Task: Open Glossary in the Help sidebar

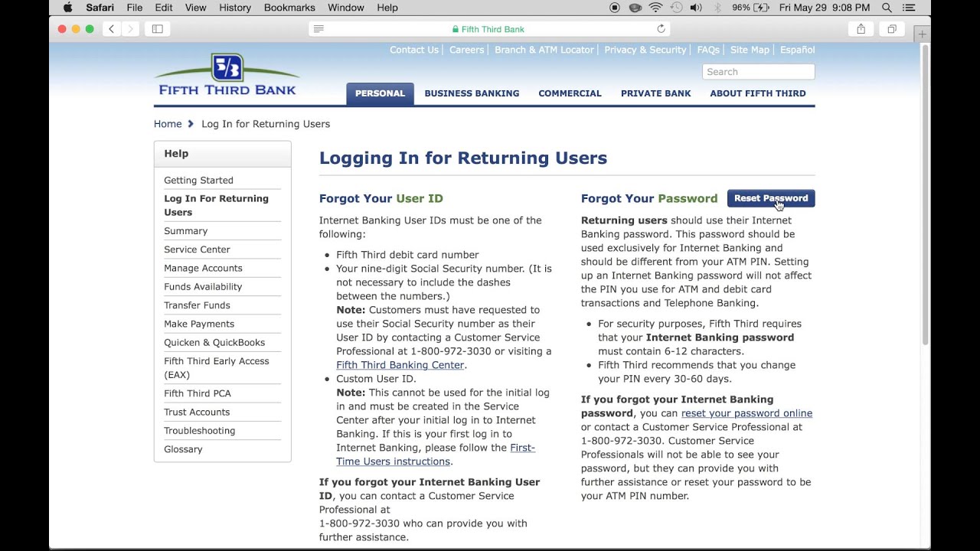Action: click(x=183, y=449)
